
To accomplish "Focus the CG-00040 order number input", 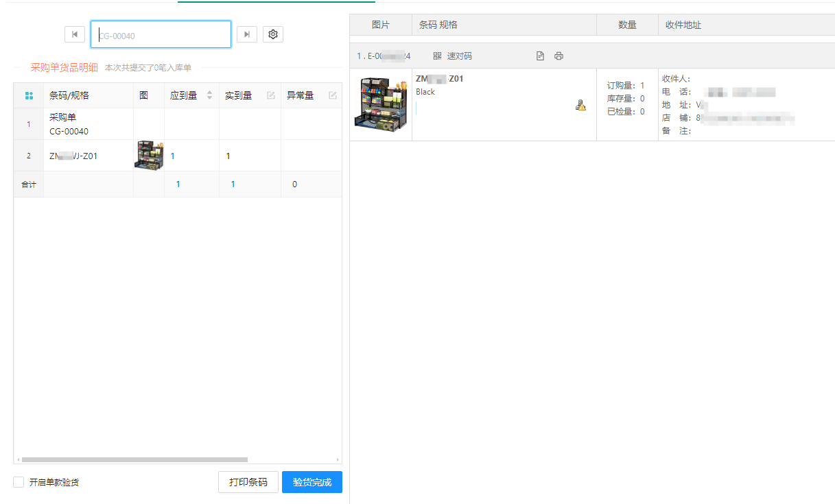I will click(x=161, y=34).
